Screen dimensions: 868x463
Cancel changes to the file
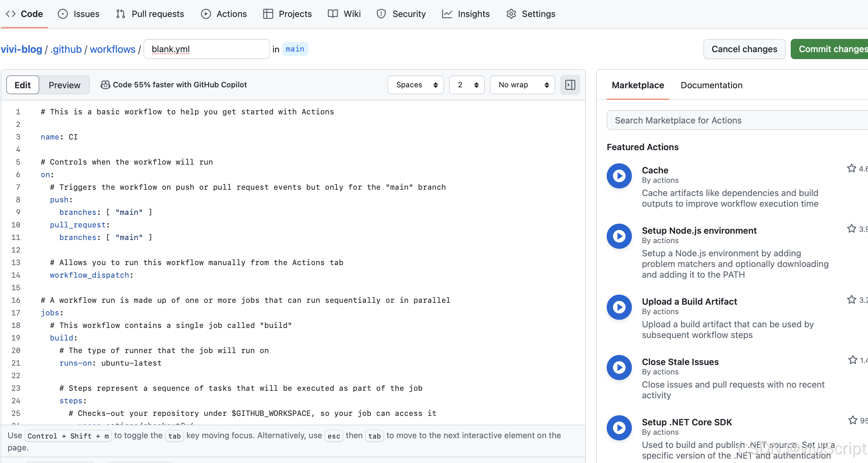click(744, 49)
